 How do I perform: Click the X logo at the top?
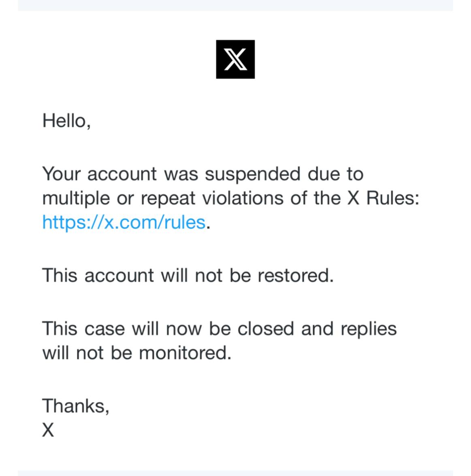[235, 59]
